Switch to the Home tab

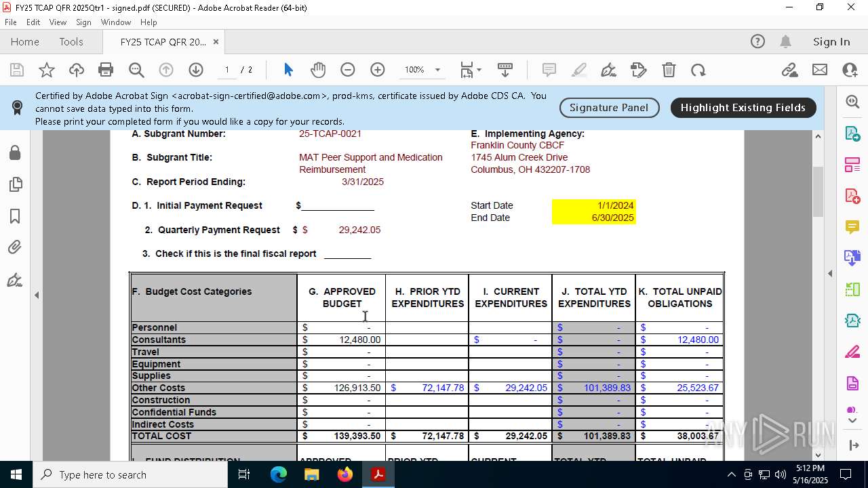(x=25, y=42)
